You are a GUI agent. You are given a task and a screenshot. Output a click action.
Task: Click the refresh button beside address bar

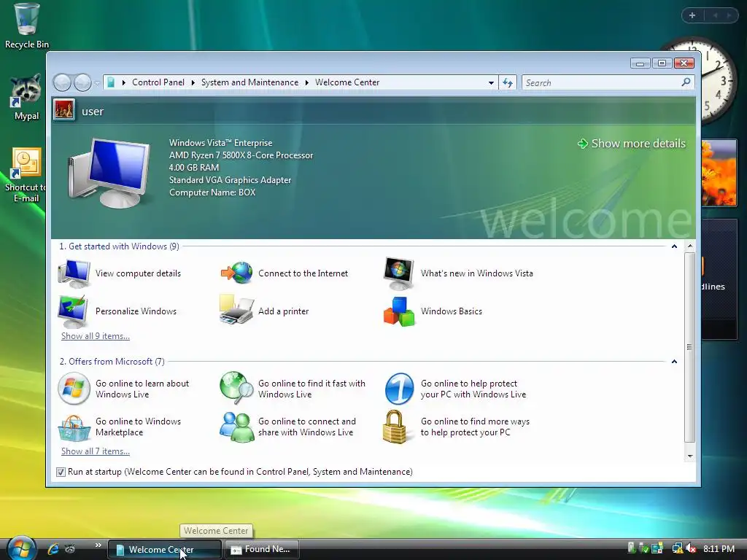[x=508, y=82]
